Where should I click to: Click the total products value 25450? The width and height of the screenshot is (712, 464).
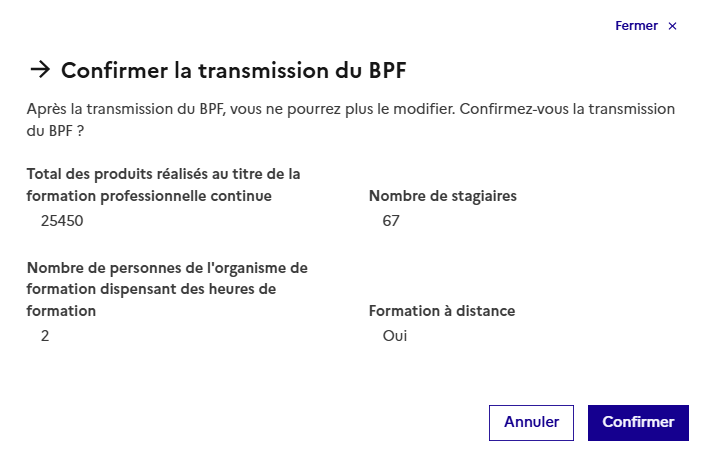coord(62,221)
